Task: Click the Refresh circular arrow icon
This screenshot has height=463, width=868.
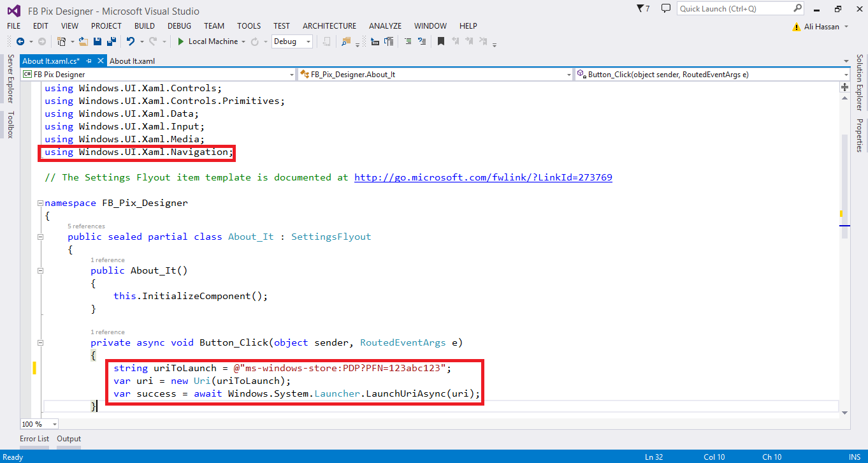Action: (254, 41)
